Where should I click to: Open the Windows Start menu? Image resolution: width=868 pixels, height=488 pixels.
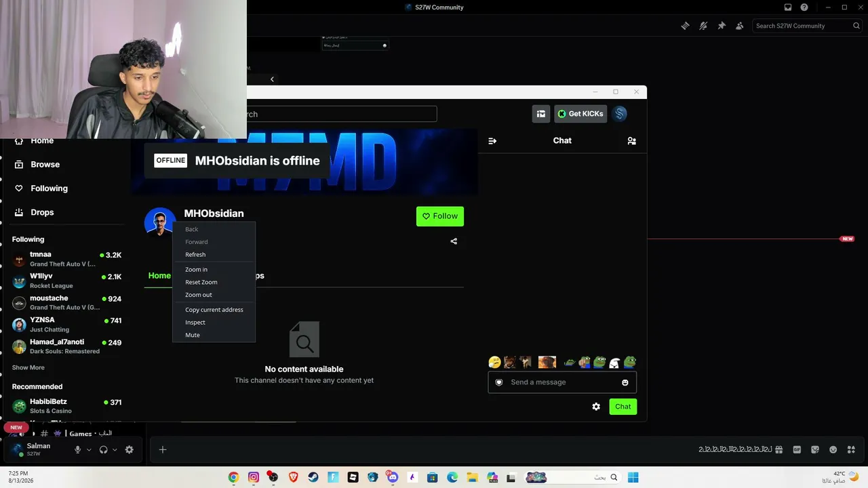coord(633,477)
